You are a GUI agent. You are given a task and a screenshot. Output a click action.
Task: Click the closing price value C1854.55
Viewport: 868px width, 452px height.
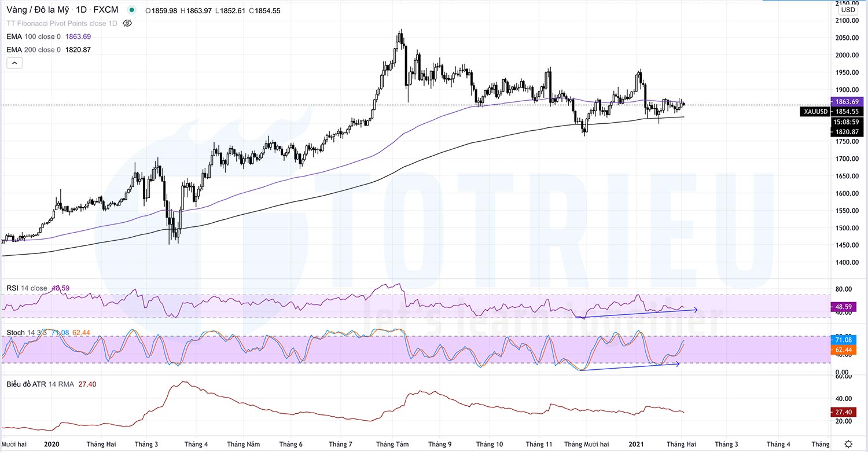(x=266, y=10)
